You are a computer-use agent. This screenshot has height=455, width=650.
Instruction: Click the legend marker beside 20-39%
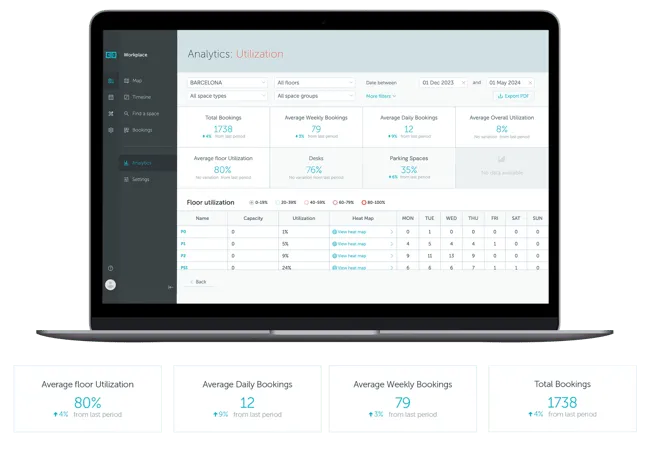278,203
